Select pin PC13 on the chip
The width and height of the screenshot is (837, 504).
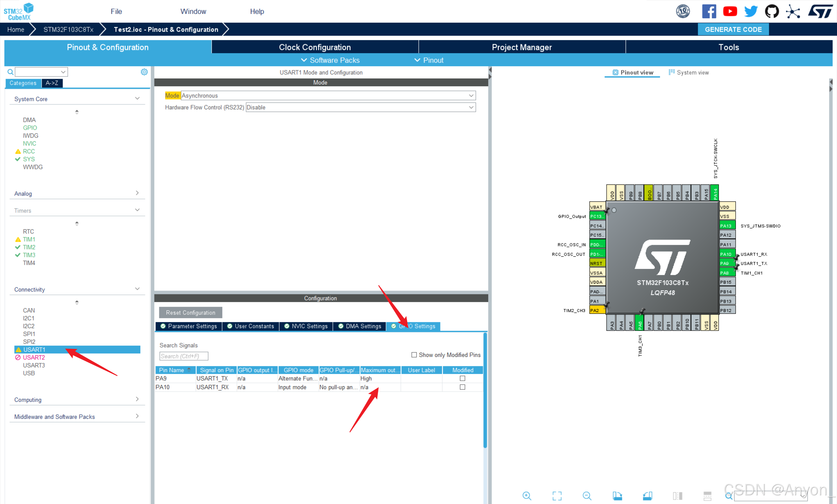click(x=597, y=216)
